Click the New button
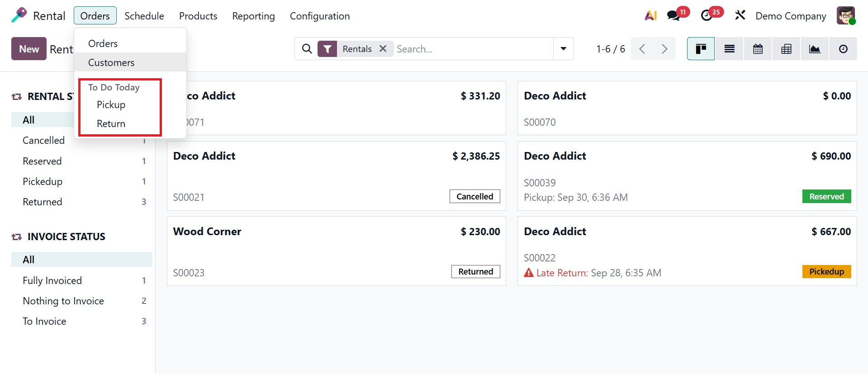The height and width of the screenshot is (374, 868). point(29,49)
